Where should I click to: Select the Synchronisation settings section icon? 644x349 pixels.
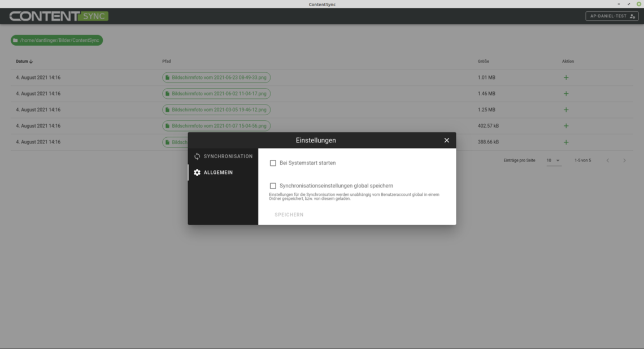[197, 156]
